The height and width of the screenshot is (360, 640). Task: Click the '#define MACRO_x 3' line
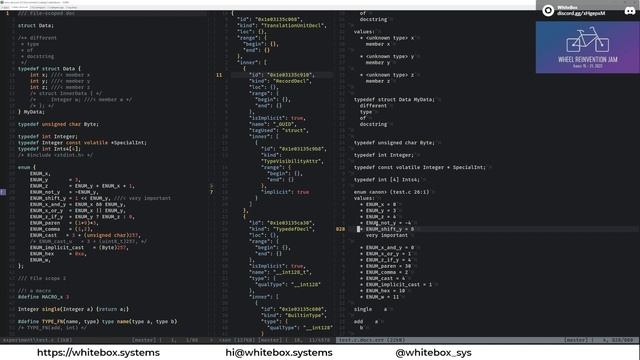[44, 297]
